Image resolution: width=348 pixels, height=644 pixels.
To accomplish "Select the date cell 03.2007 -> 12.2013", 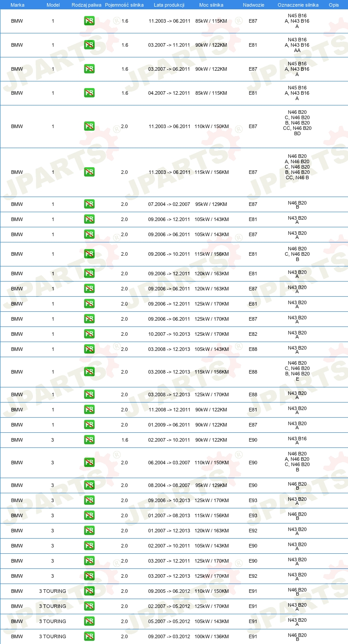I will point(169,576).
